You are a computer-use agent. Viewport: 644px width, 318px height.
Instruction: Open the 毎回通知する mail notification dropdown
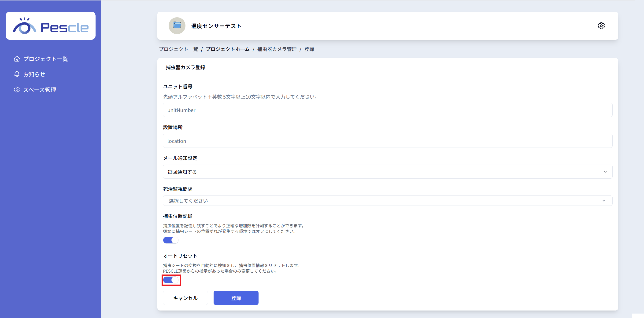click(x=375, y=172)
